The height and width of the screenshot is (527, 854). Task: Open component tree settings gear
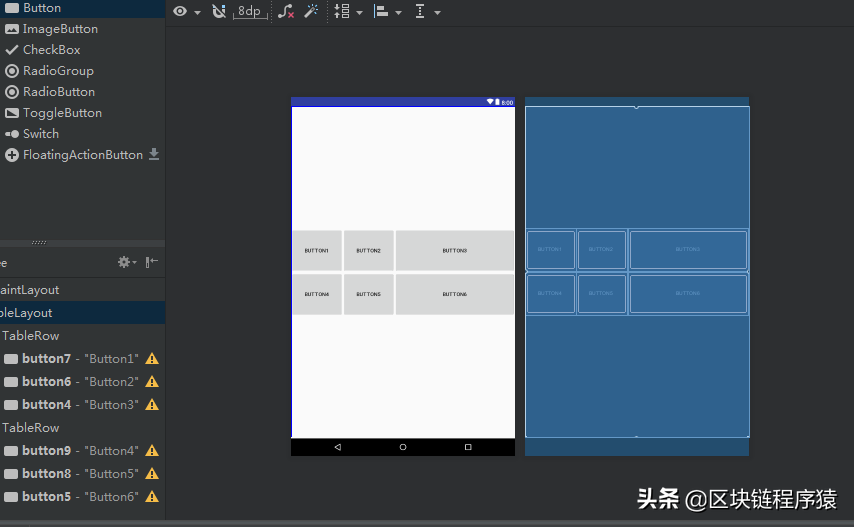(x=126, y=262)
